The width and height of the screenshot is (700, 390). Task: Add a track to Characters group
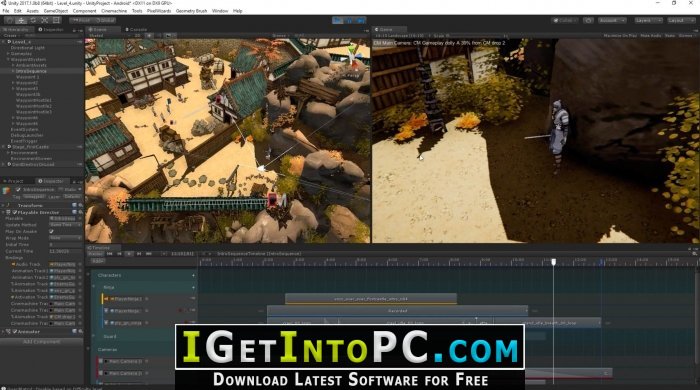(193, 275)
